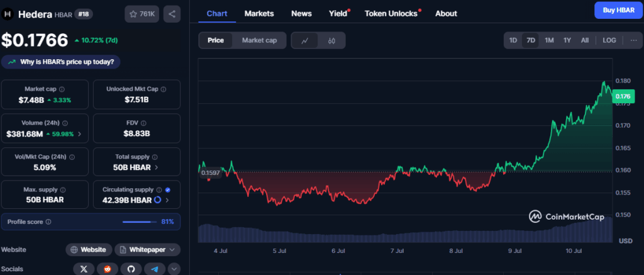Click the $0.1766 price text
The height and width of the screenshot is (275, 644).
[35, 40]
